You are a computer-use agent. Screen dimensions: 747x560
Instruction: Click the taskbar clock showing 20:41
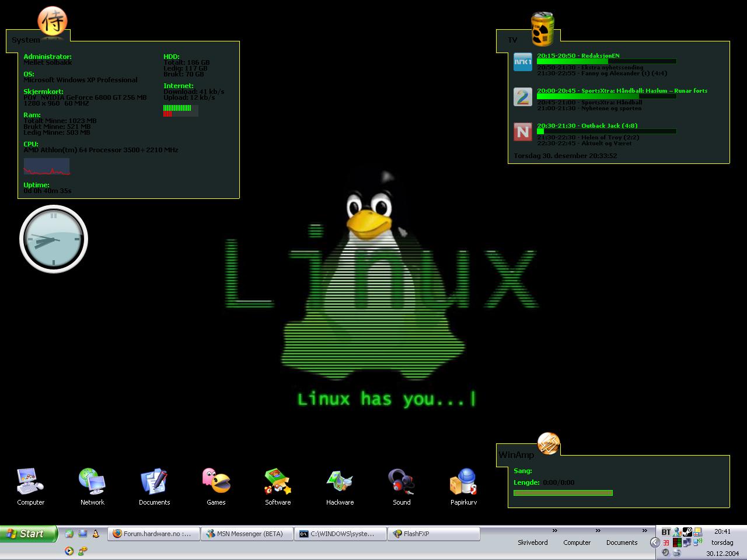tap(722, 531)
